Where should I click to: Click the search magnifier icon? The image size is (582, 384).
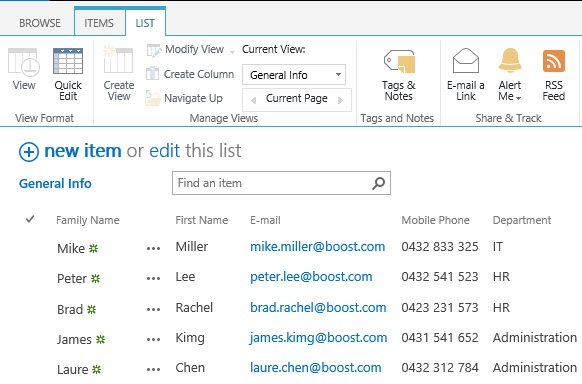click(x=378, y=183)
